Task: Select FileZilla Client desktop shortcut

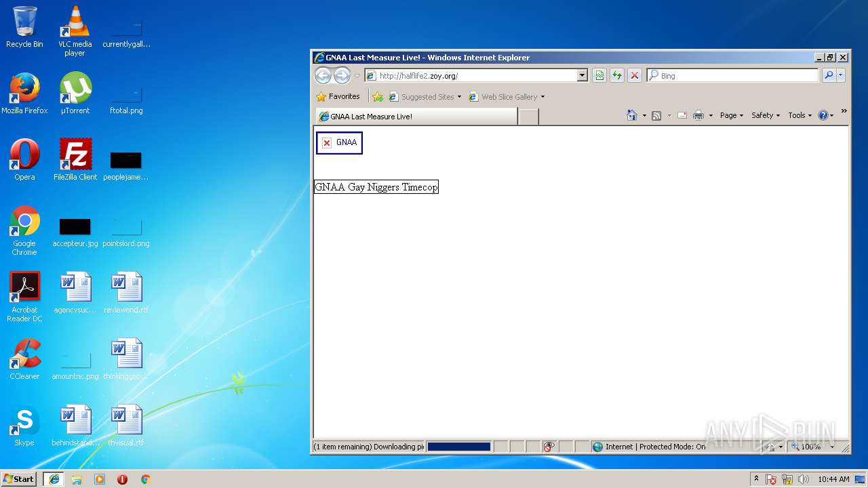Action: coord(75,160)
